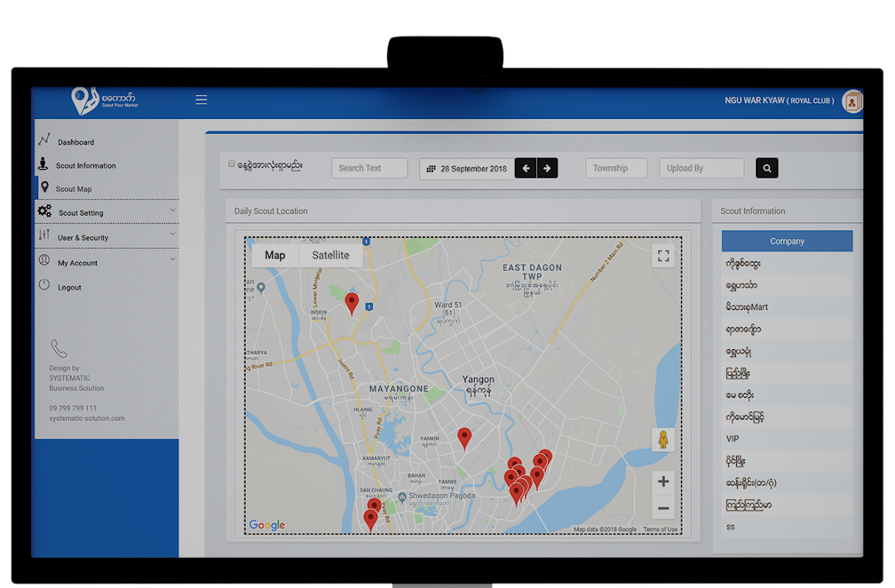Toggle the hamburger sidebar menu icon
Image resolution: width=895 pixels, height=588 pixels.
tap(201, 100)
